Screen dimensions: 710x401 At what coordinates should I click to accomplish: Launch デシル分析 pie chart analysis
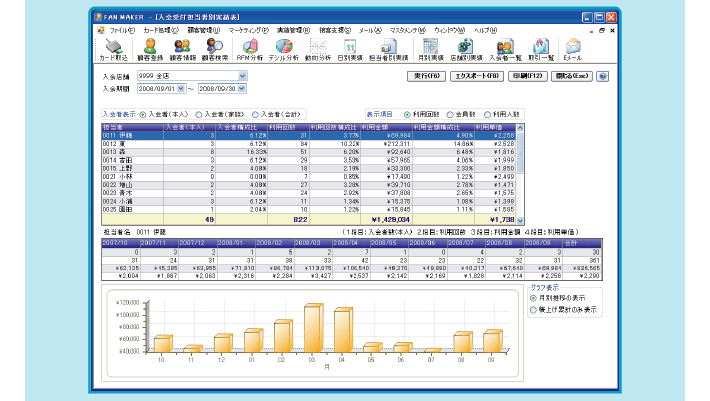click(283, 49)
